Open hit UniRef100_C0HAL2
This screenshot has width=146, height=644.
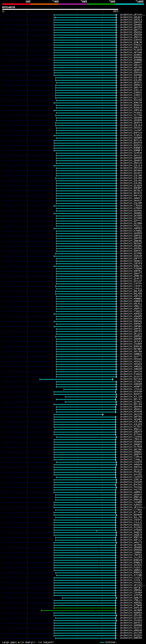pos(131,459)
